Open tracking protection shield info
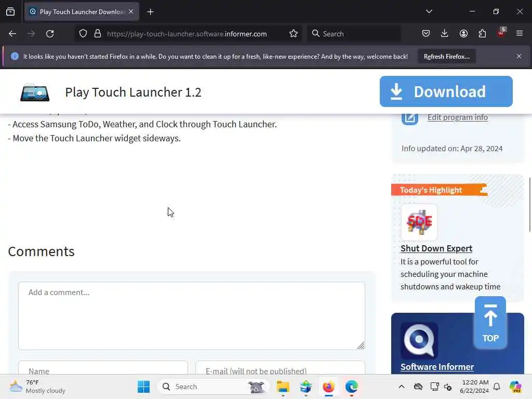The width and height of the screenshot is (532, 399). tap(83, 34)
